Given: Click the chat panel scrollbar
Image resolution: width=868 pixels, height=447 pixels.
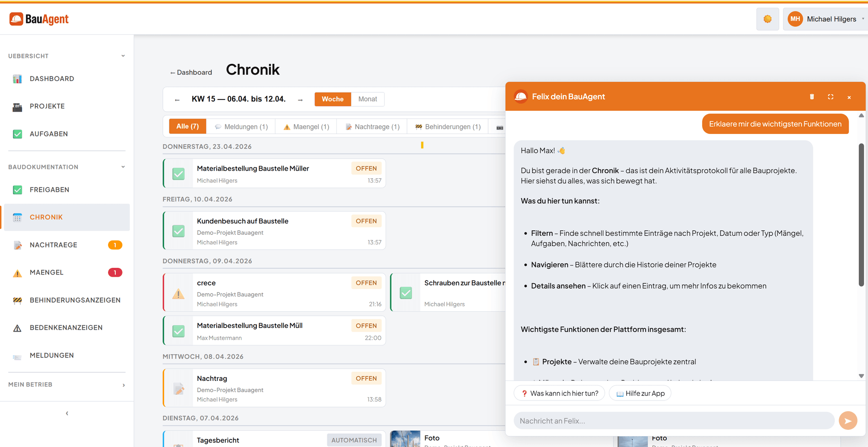Looking at the screenshot, I should [x=861, y=215].
